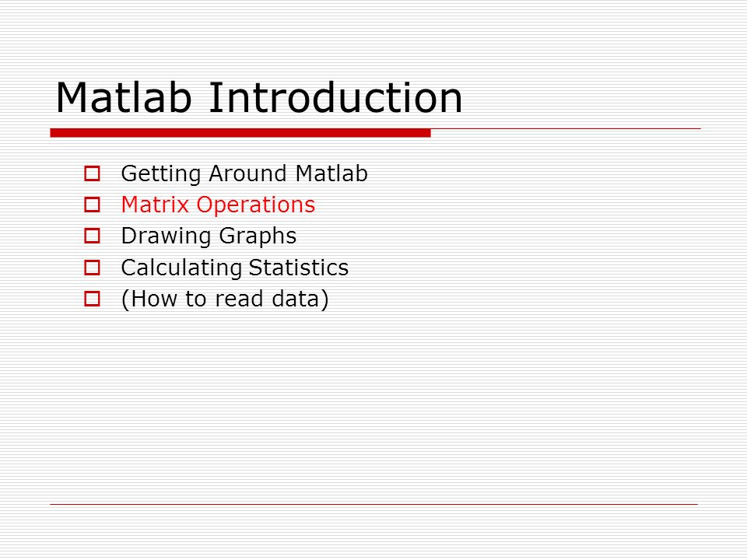Click the square bullet beside Calculating Statistics
Image resolution: width=747 pixels, height=560 pixels.
92,268
